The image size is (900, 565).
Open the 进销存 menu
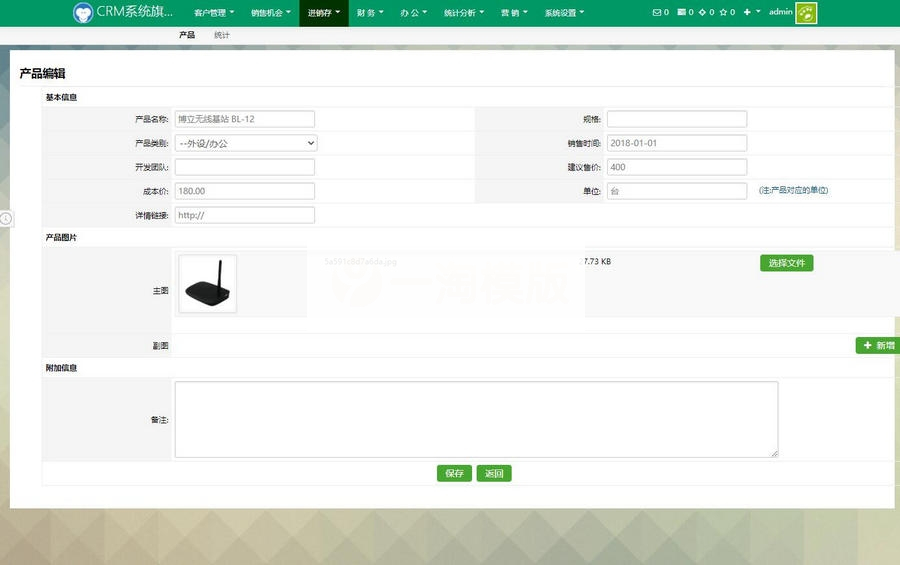323,13
